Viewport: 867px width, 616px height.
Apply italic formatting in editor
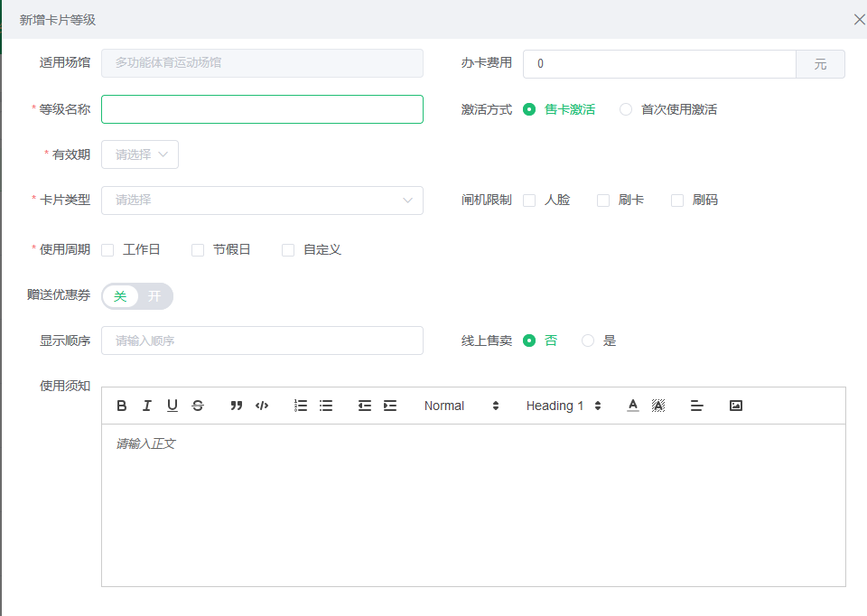(147, 406)
